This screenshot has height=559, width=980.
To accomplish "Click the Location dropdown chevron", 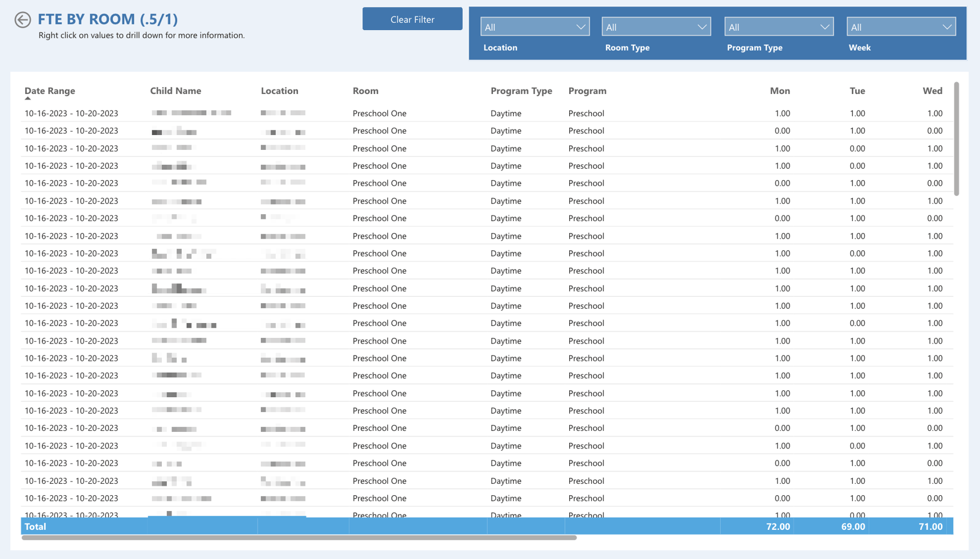I will (581, 26).
